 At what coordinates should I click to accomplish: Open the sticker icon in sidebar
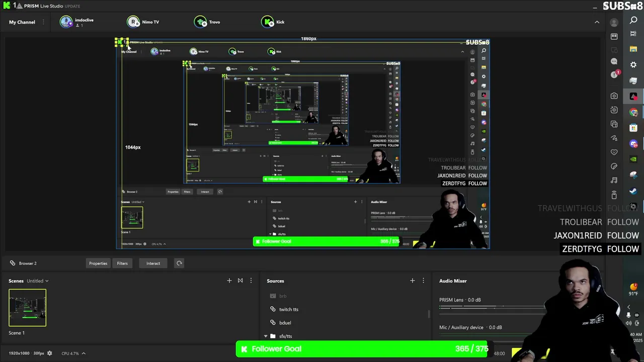click(x=614, y=166)
